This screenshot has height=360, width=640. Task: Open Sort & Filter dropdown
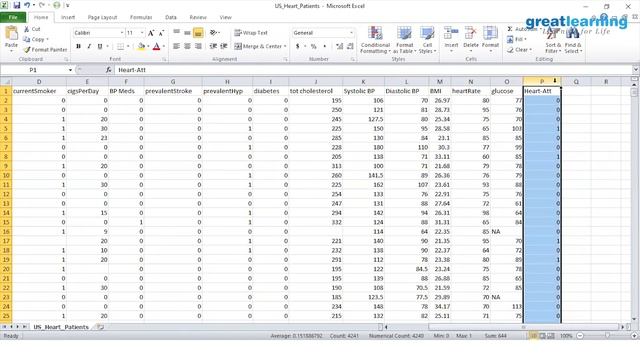553,40
